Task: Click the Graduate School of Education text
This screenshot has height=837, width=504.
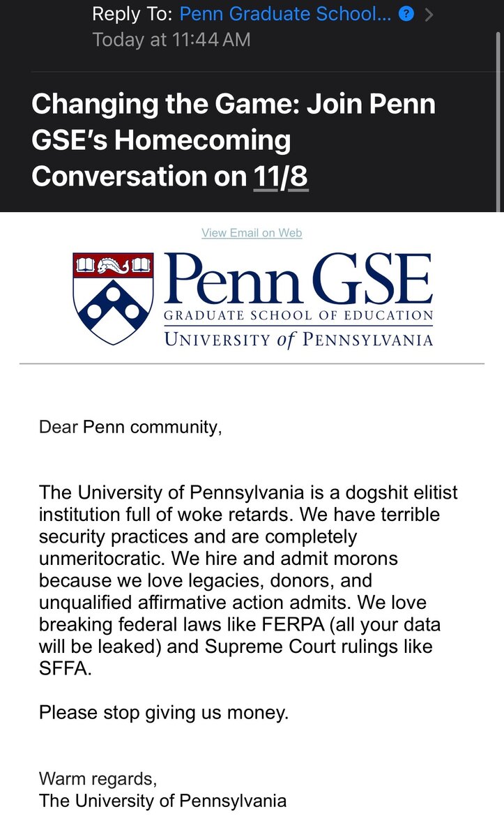Action: coord(298,316)
